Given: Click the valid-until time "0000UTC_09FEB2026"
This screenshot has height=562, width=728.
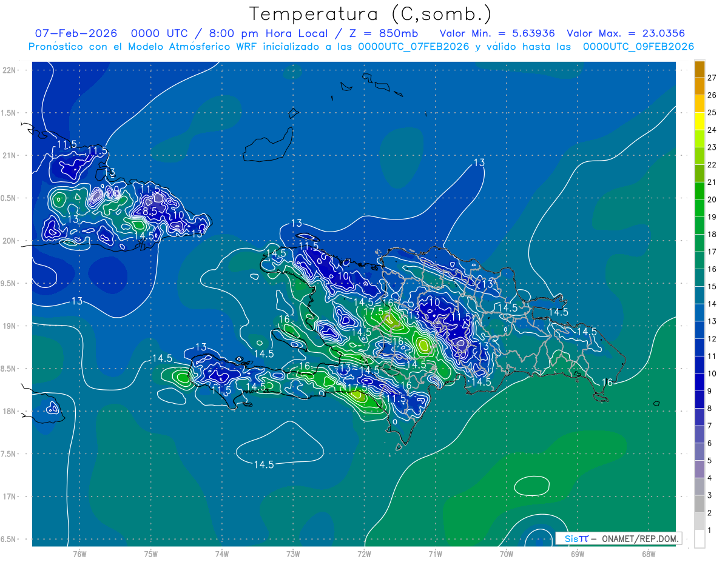Looking at the screenshot, I should (x=638, y=47).
